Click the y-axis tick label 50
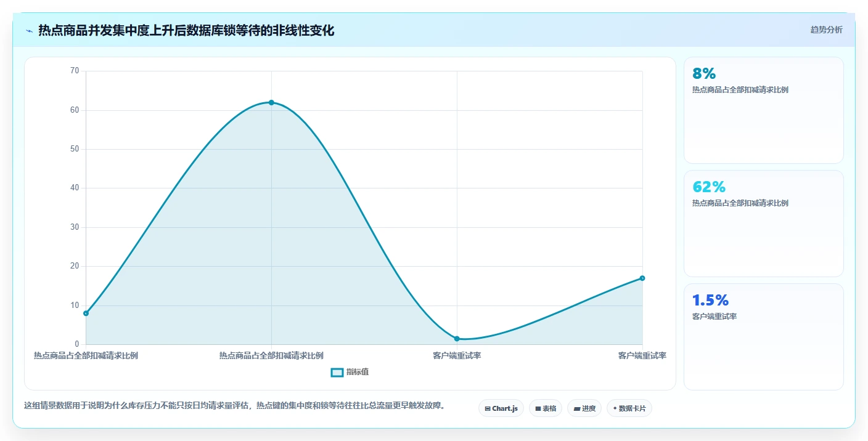Screen dimensions: 868x441 coord(75,149)
